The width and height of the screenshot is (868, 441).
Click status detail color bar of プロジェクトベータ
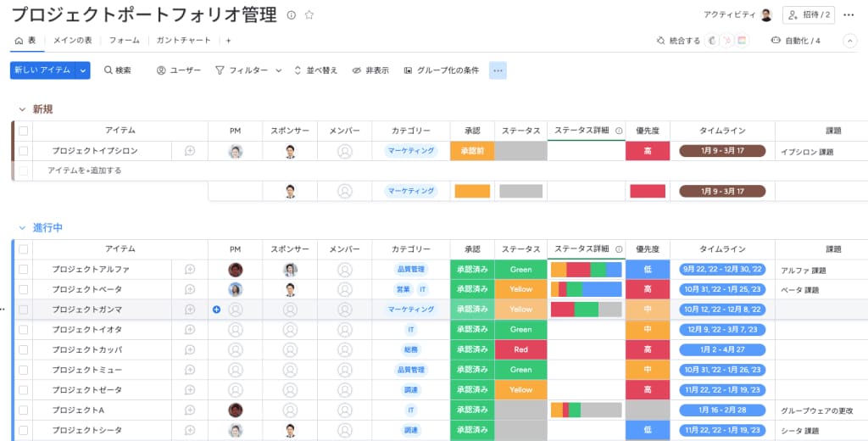(x=587, y=289)
